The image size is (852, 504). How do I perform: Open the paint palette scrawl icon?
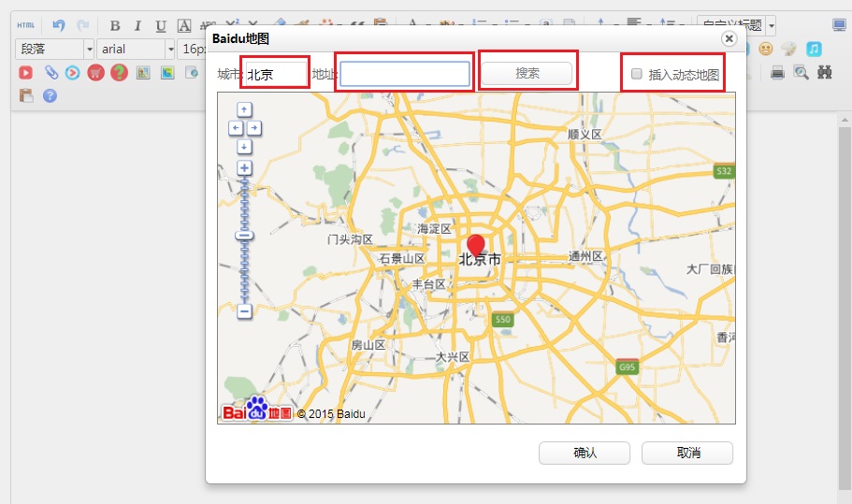(789, 49)
